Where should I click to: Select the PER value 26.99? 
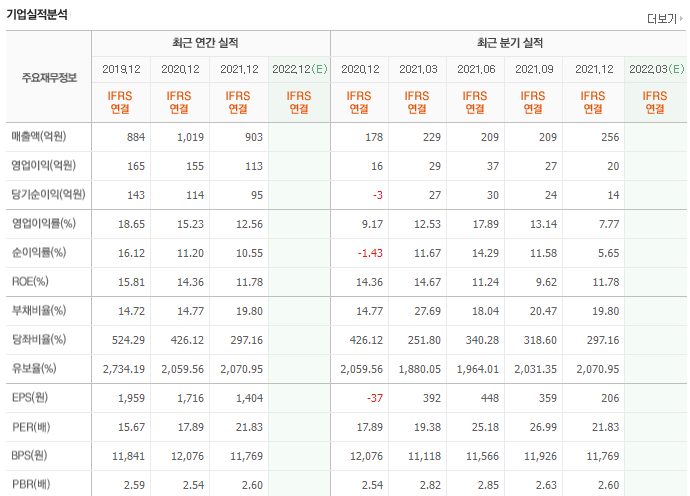543,428
